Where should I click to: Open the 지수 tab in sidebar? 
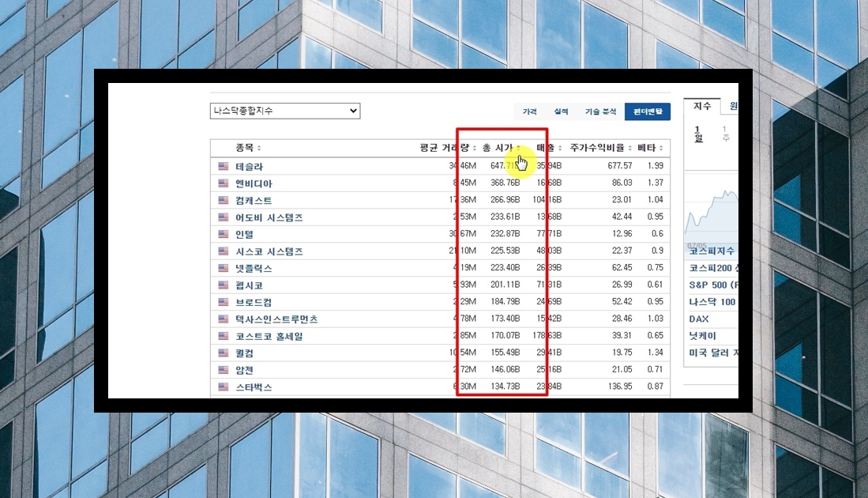pyautogui.click(x=702, y=106)
